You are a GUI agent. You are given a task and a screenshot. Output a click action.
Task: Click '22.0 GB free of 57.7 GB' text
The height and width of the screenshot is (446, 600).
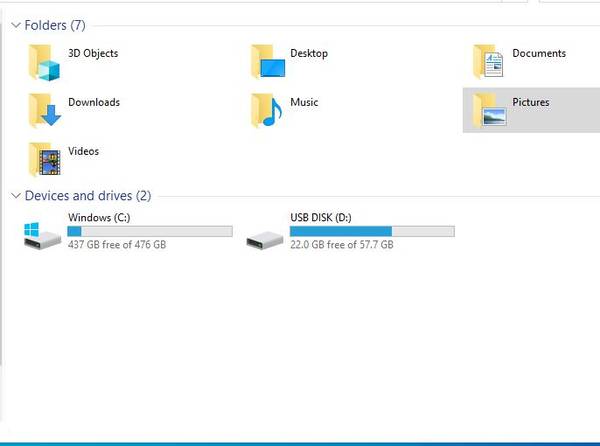click(342, 244)
